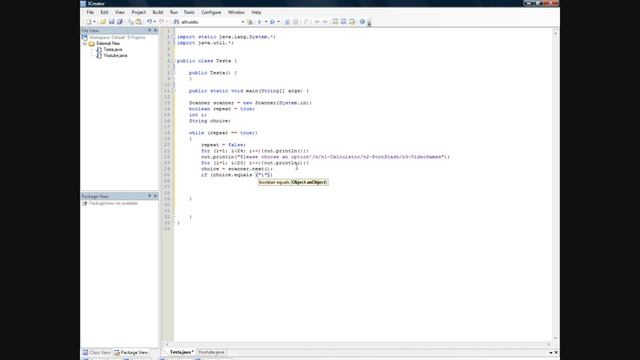The image size is (640, 360).
Task: Click on 'boolean repeat = true' code line
Action: tap(222, 109)
